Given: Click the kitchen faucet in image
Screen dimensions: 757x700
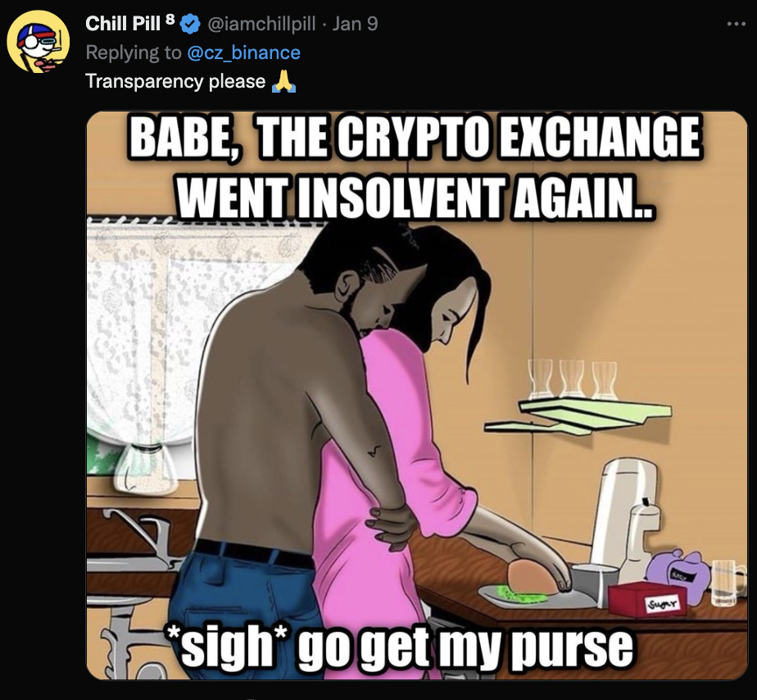Looking at the screenshot, I should coord(147,539).
